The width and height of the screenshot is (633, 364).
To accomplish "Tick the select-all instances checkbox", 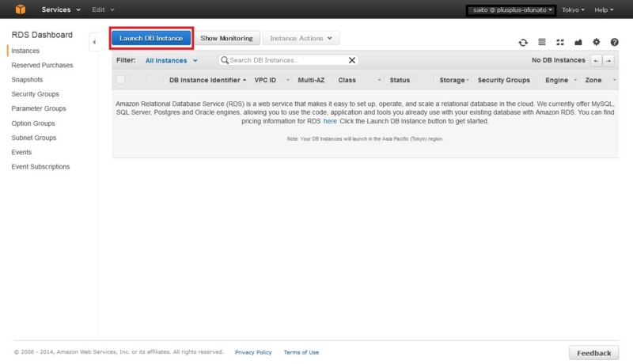I will click(x=121, y=80).
